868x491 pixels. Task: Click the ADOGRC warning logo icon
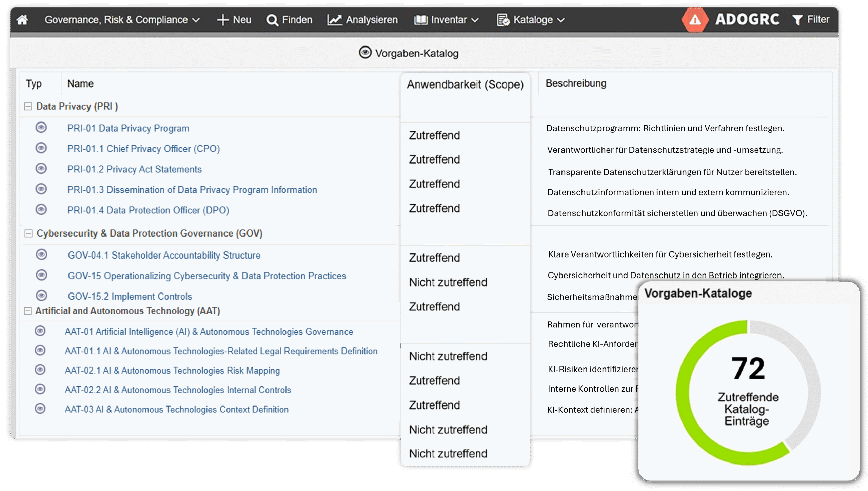pos(695,20)
